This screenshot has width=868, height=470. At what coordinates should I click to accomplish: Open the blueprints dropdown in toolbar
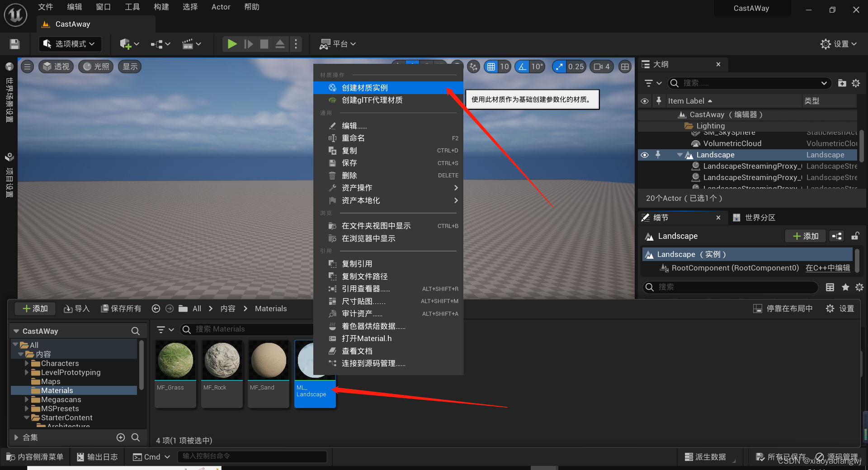(x=160, y=44)
